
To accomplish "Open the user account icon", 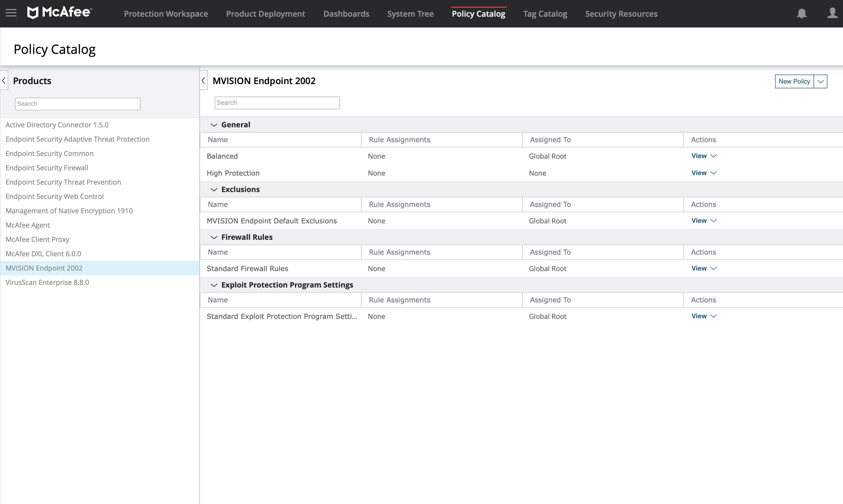I will [x=832, y=13].
